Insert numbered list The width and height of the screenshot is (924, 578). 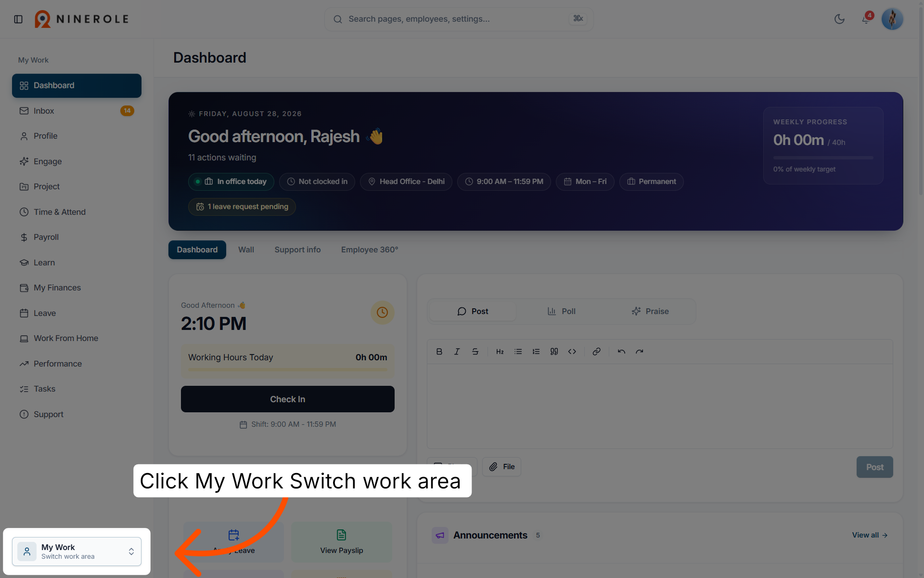(x=536, y=352)
